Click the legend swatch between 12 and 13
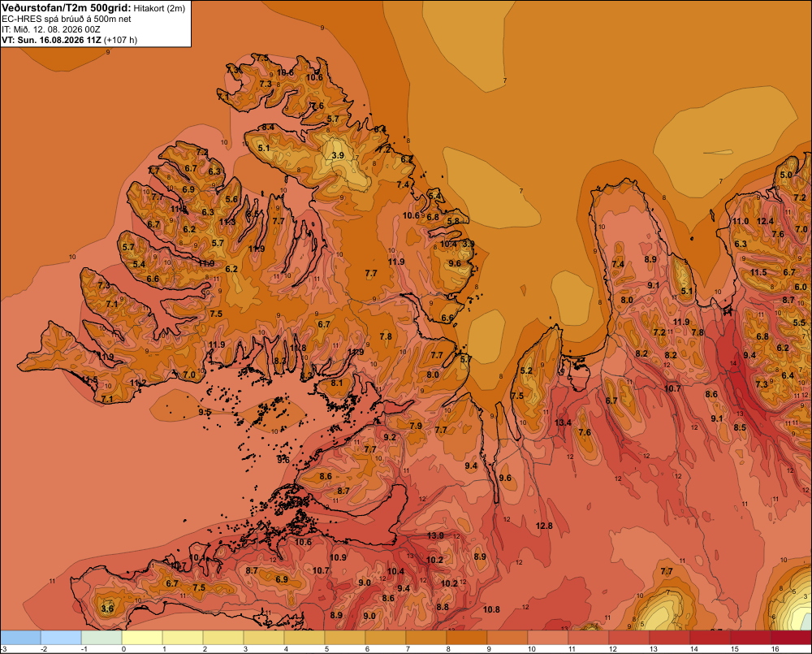 tap(628, 638)
